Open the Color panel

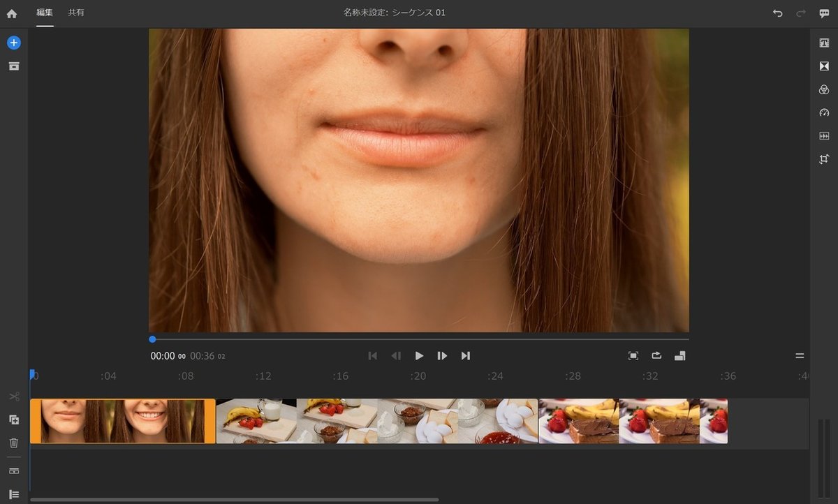824,89
